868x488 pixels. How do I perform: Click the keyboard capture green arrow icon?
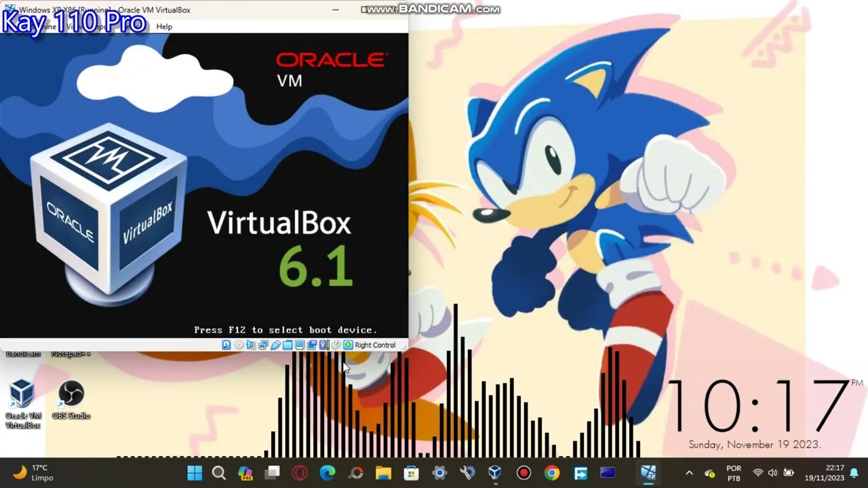click(348, 345)
